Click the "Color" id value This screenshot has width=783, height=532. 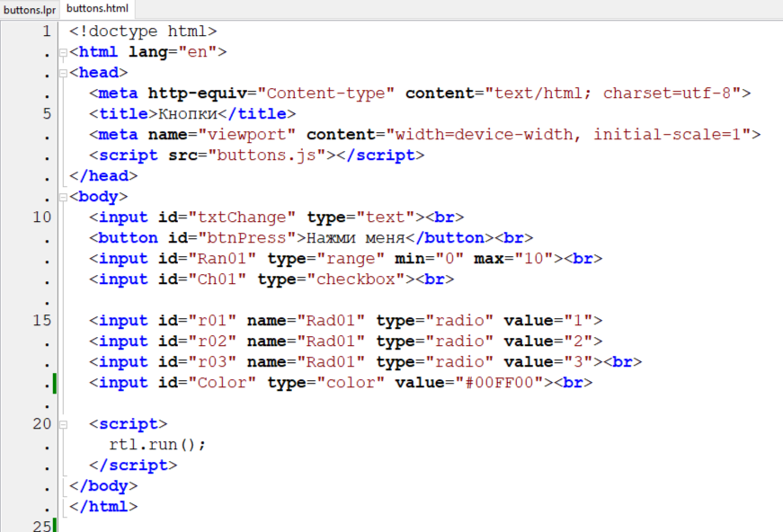click(x=222, y=383)
